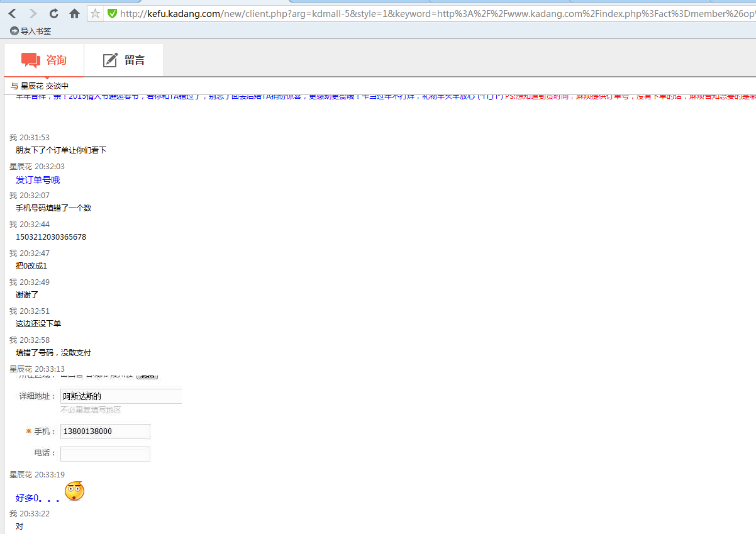Click the hint text 不必重复填写地区

tap(91, 410)
